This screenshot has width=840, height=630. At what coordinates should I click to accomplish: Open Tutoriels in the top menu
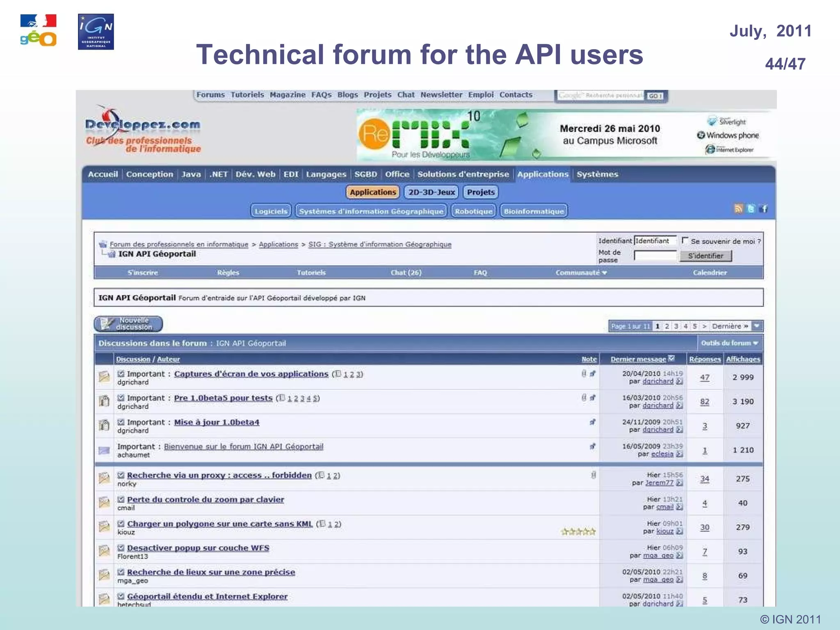pos(247,95)
